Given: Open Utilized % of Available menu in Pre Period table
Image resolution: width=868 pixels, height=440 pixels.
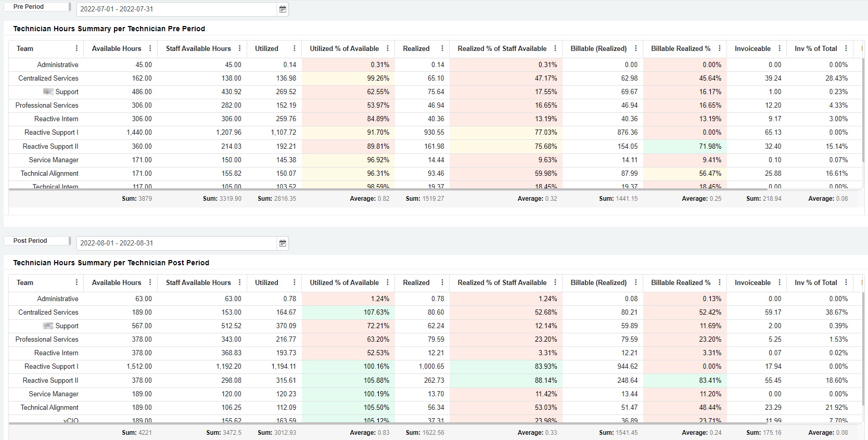Looking at the screenshot, I should 388,48.
